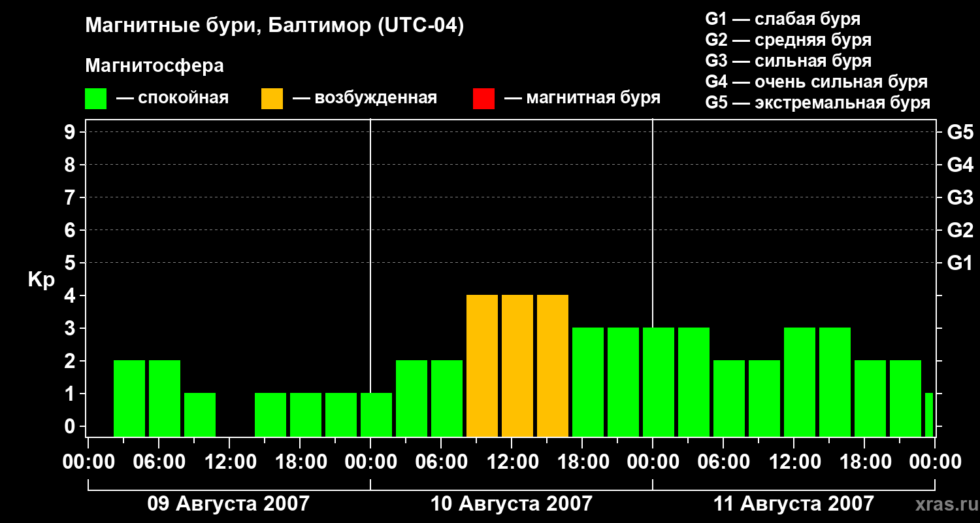Select the last orange Kp 4 bar
The height and width of the screenshot is (523, 980).
coord(553,365)
